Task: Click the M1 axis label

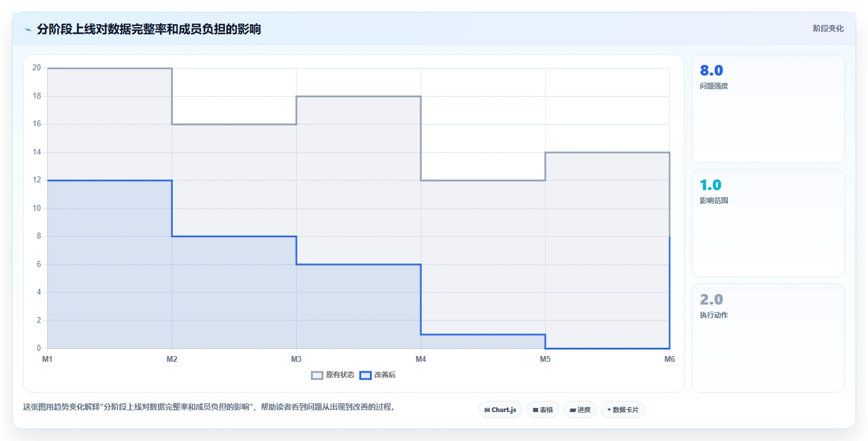Action: [x=47, y=359]
